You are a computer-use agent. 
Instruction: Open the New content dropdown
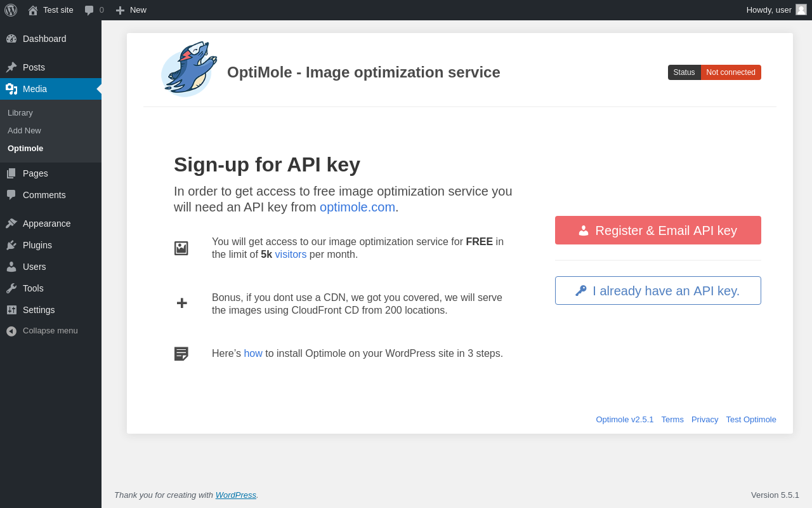click(x=131, y=10)
